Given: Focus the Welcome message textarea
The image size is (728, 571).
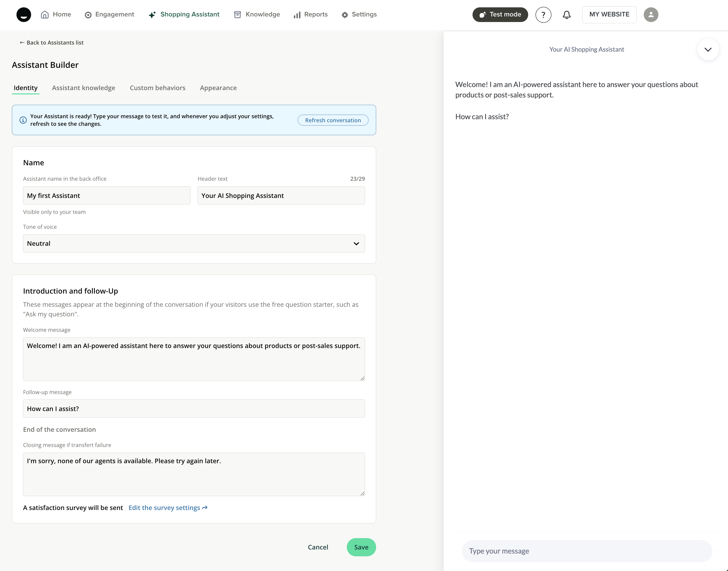Looking at the screenshot, I should pyautogui.click(x=194, y=359).
